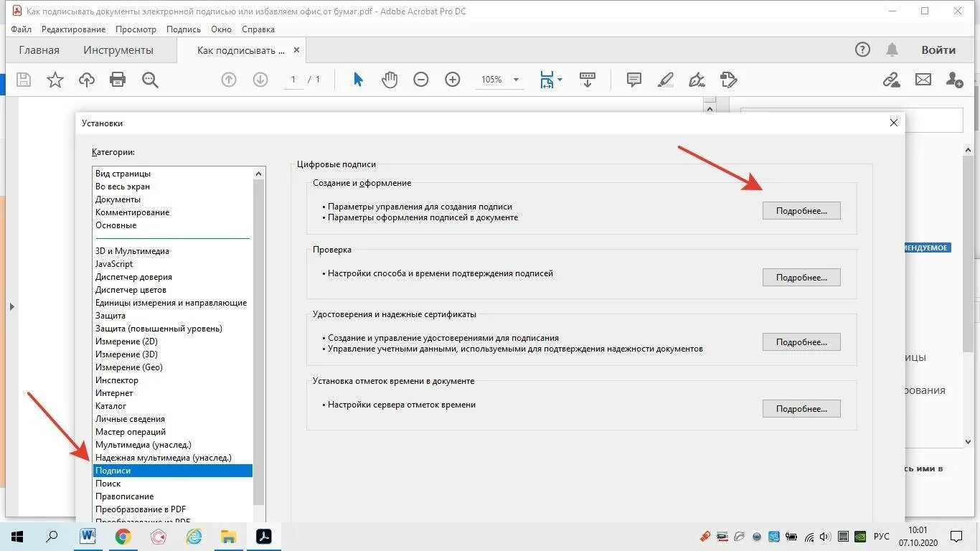Open the Подпись menu
The image size is (980, 551).
(184, 29)
